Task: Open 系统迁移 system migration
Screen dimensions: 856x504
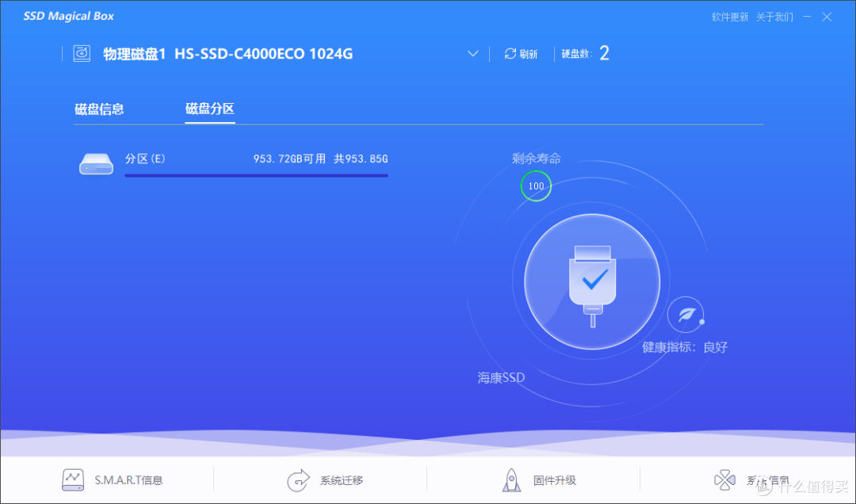Action: click(342, 480)
